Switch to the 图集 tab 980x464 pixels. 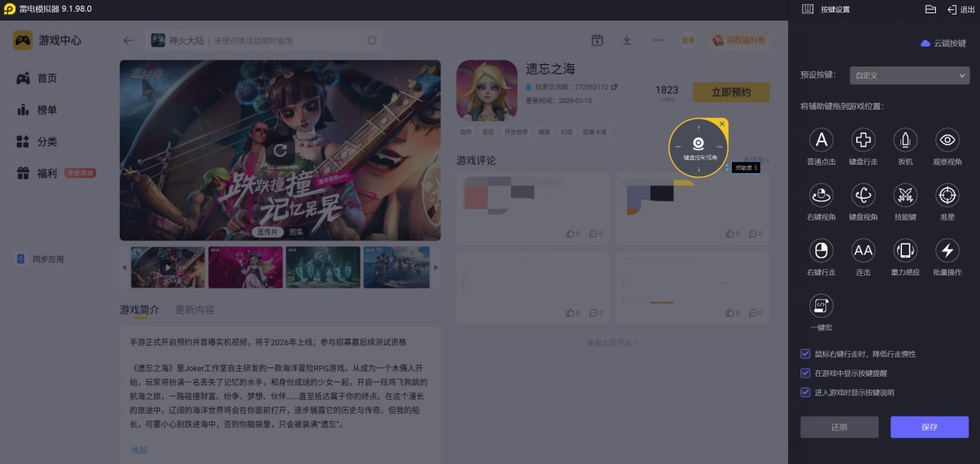[296, 231]
